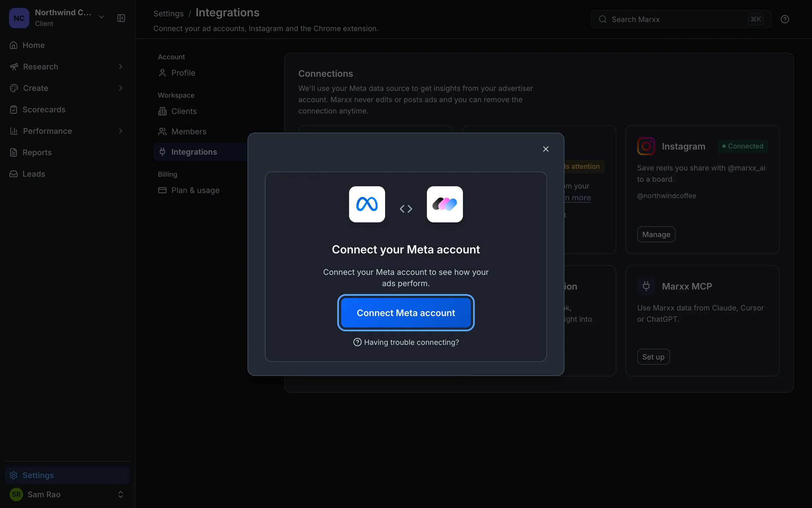Screen dimensions: 812x508
Task: Open Scorecards in the sidebar
Action: (x=67, y=109)
